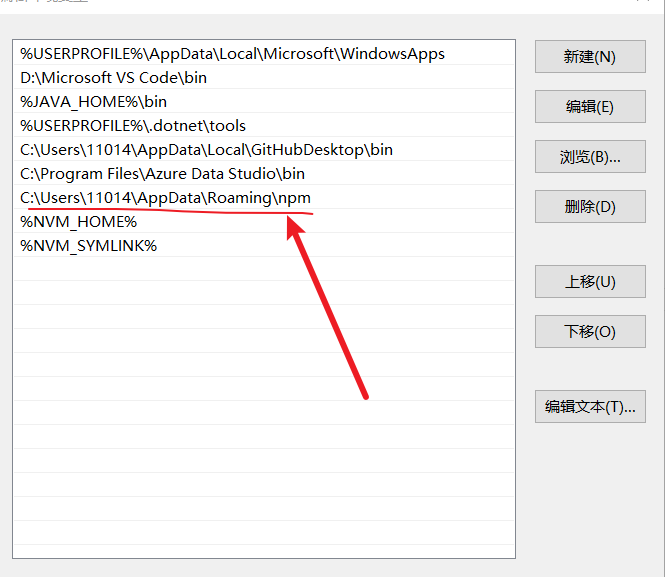This screenshot has width=665, height=577.
Task: Select the Azure Data Studio\bin entry
Action: (162, 174)
